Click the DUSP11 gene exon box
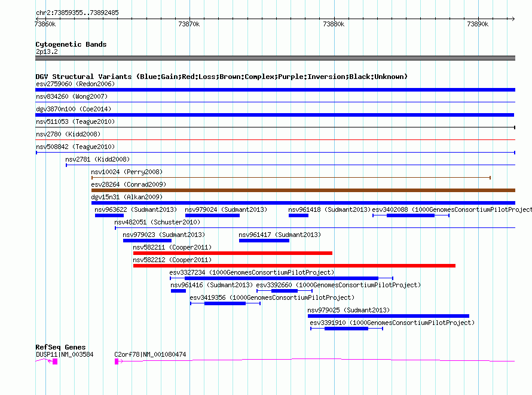This screenshot has width=532, height=395. [55, 361]
